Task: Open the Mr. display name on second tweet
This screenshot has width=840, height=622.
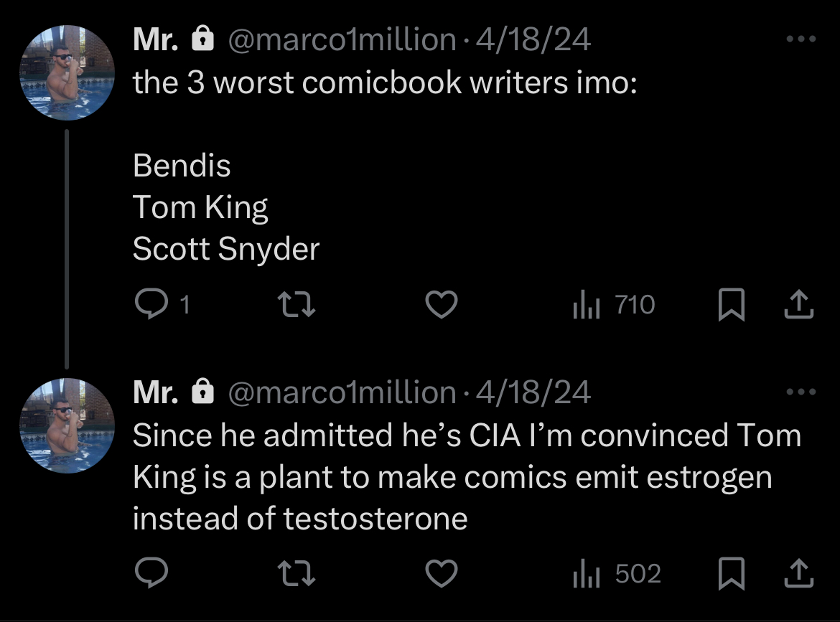Action: [155, 392]
